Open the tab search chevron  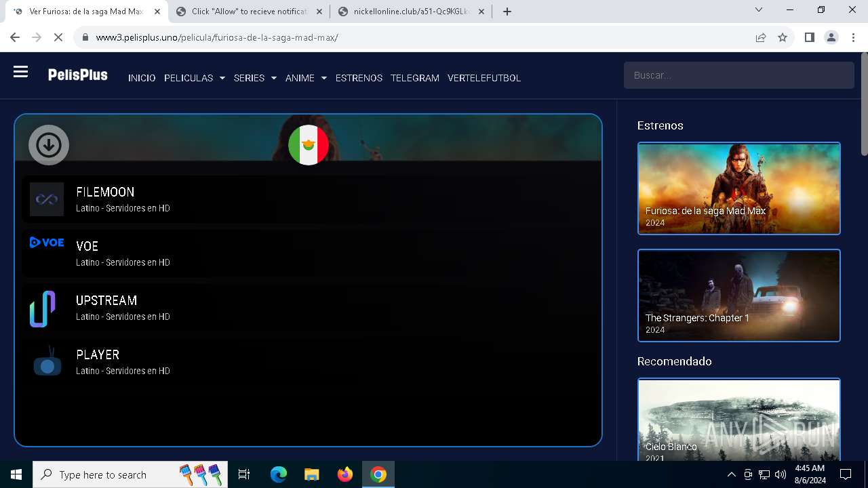[x=759, y=9]
